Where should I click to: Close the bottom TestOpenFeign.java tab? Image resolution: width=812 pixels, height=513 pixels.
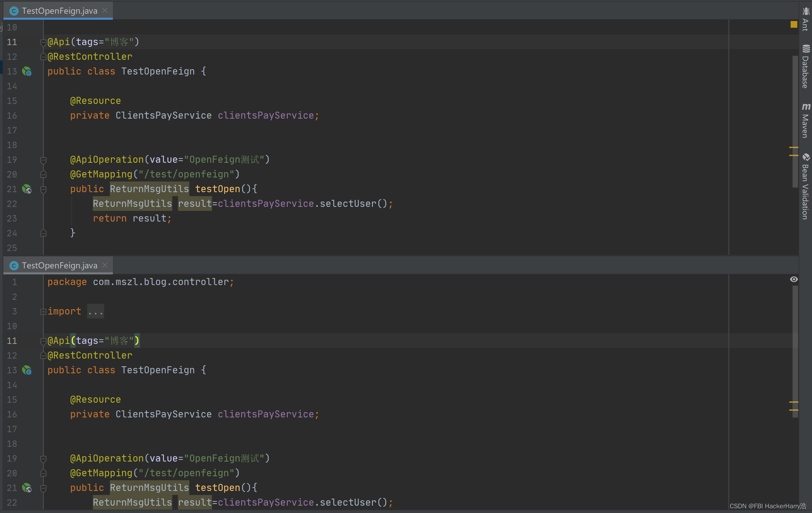(x=105, y=265)
